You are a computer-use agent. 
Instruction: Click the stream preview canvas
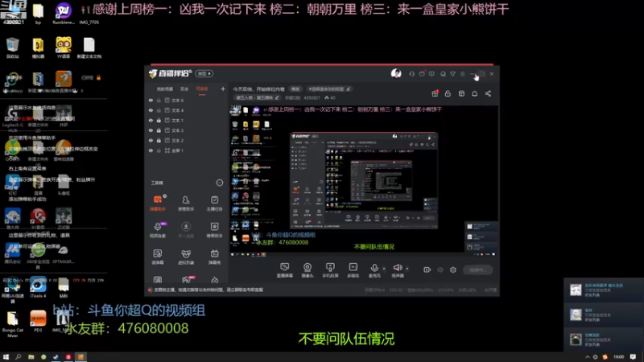[x=364, y=181]
